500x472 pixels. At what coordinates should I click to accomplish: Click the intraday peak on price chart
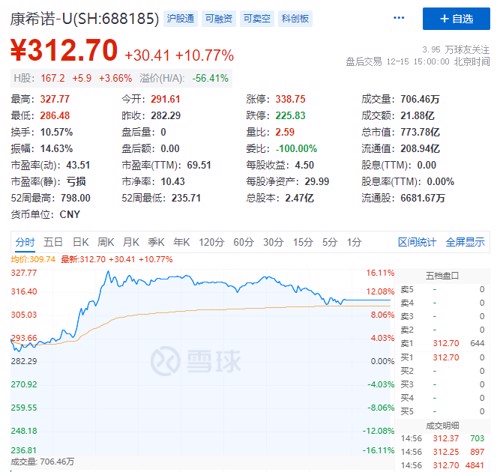tap(108, 272)
